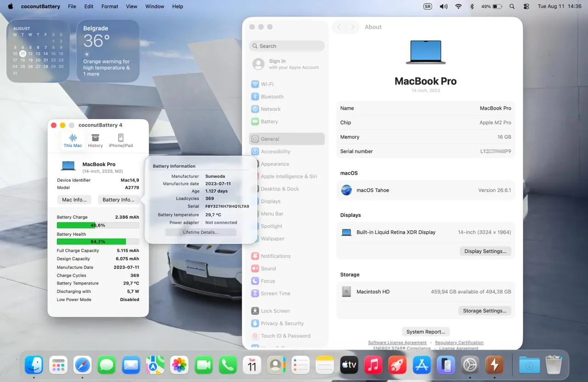Open Privacy & Security in the sidebar
The height and width of the screenshot is (382, 588).
pos(287,323)
